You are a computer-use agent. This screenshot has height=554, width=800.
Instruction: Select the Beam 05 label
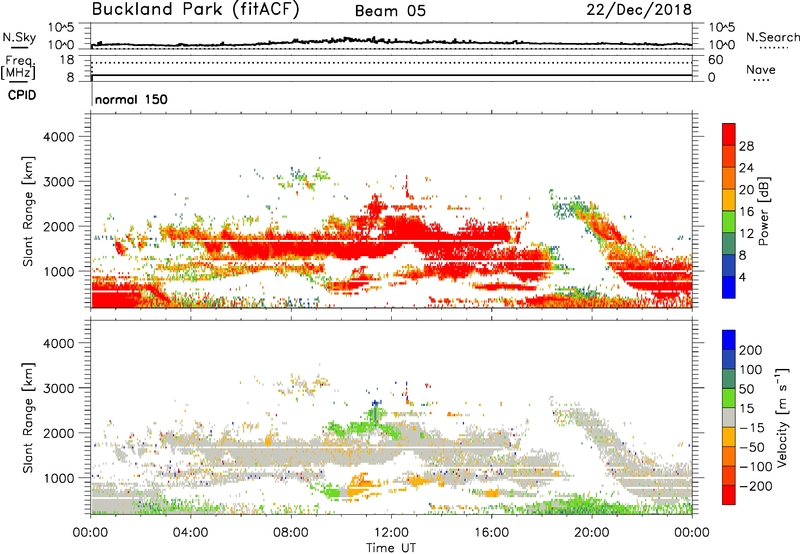(390, 11)
